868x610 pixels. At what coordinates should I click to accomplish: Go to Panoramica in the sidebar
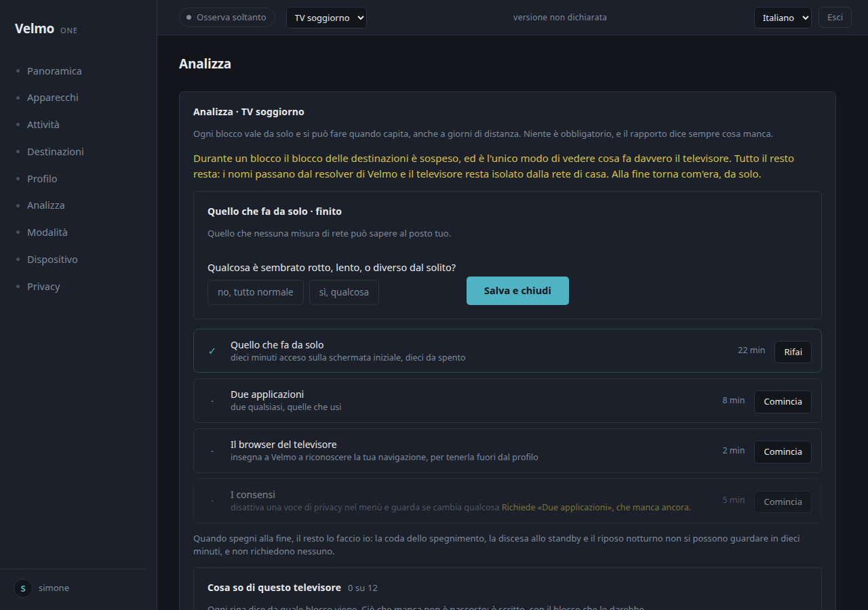[x=54, y=71]
